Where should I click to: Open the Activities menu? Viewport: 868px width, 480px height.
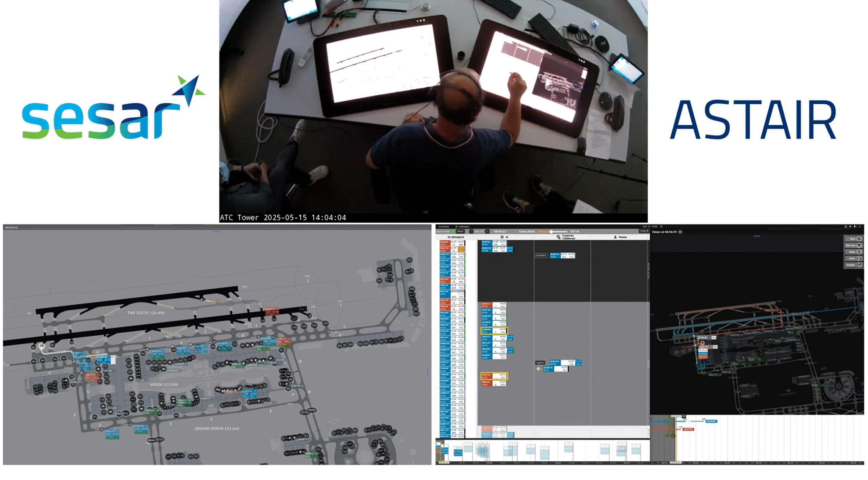(443, 227)
